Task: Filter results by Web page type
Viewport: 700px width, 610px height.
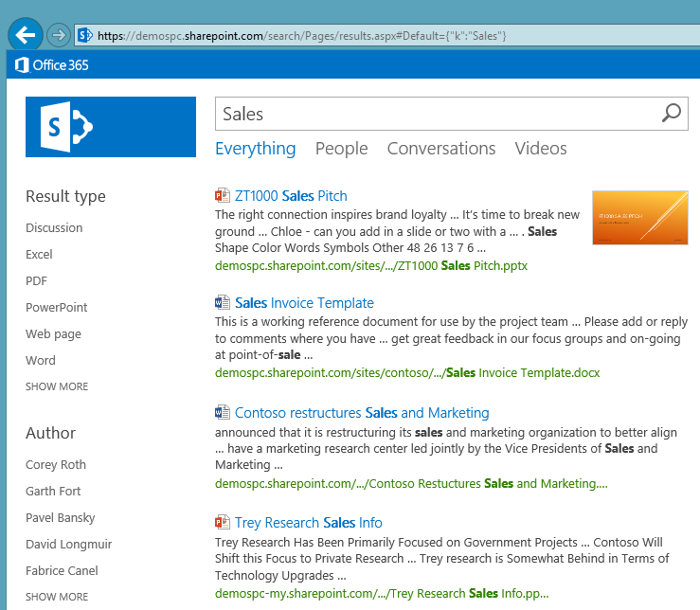Action: [x=53, y=334]
